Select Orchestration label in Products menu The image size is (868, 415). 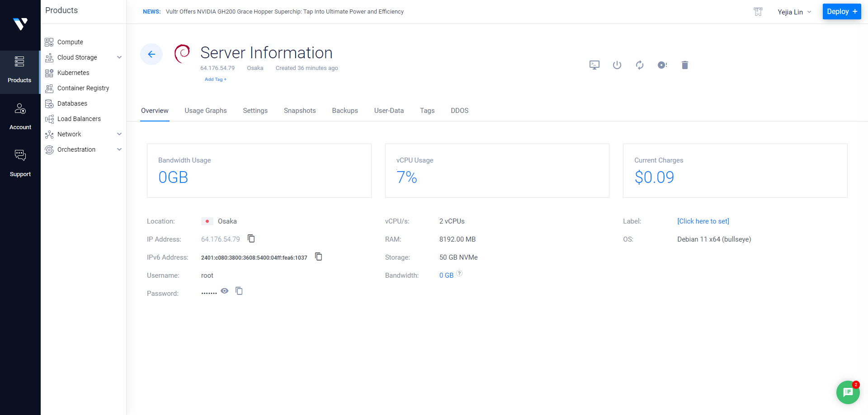(76, 149)
